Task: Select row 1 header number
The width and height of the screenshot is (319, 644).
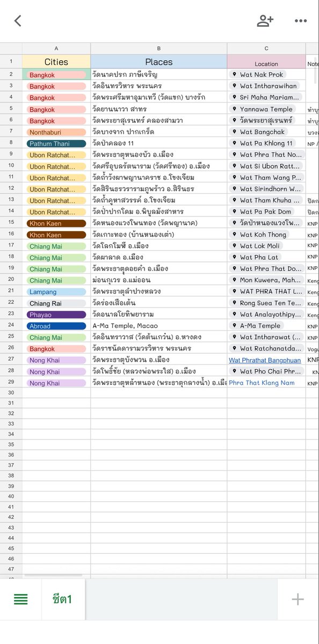Action: pyautogui.click(x=11, y=62)
